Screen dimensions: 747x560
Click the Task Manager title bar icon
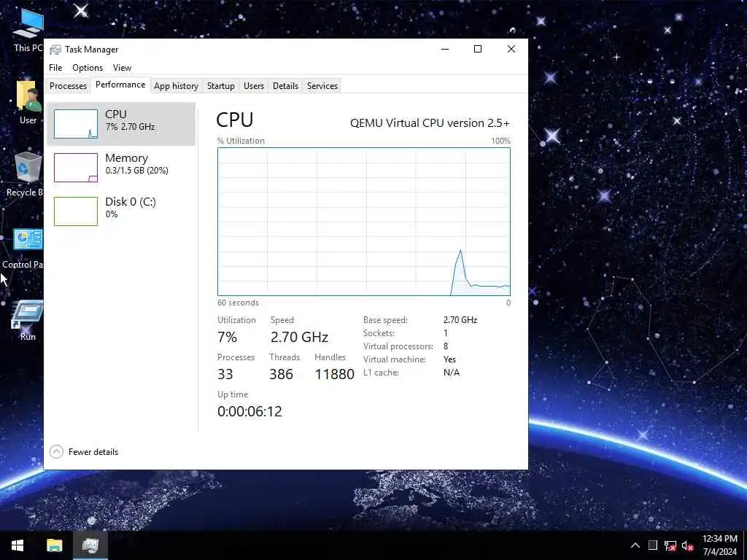(x=55, y=50)
